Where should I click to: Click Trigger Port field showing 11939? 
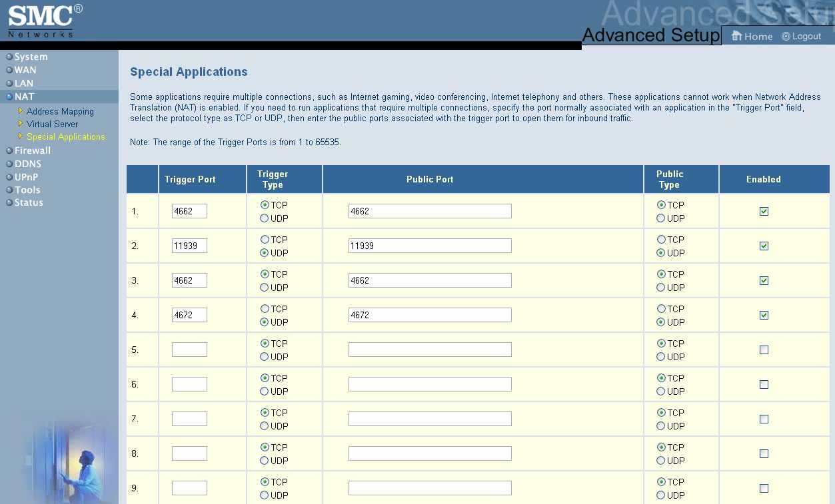(x=189, y=246)
